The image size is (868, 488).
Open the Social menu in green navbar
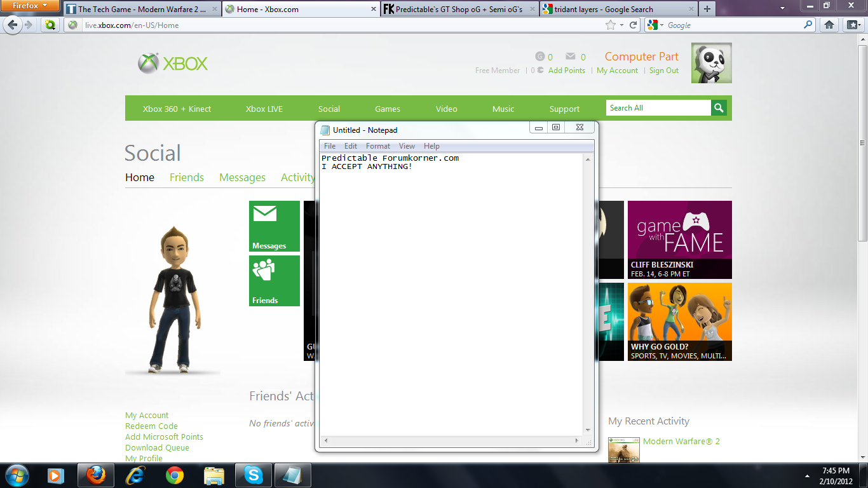coord(329,109)
